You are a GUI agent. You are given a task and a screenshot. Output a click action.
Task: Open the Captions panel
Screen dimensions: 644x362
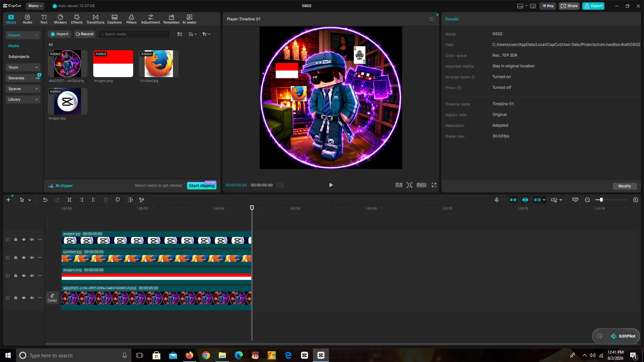click(x=114, y=19)
